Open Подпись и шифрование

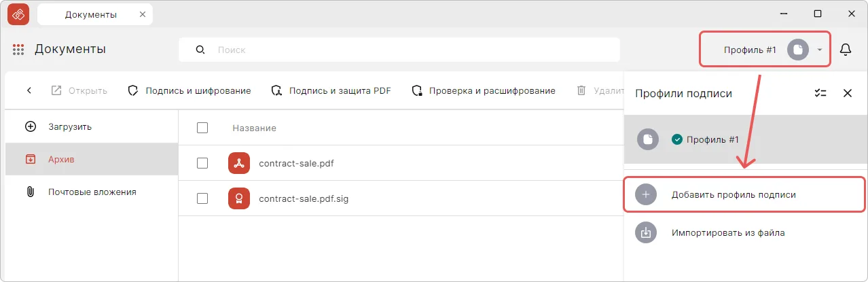click(189, 90)
